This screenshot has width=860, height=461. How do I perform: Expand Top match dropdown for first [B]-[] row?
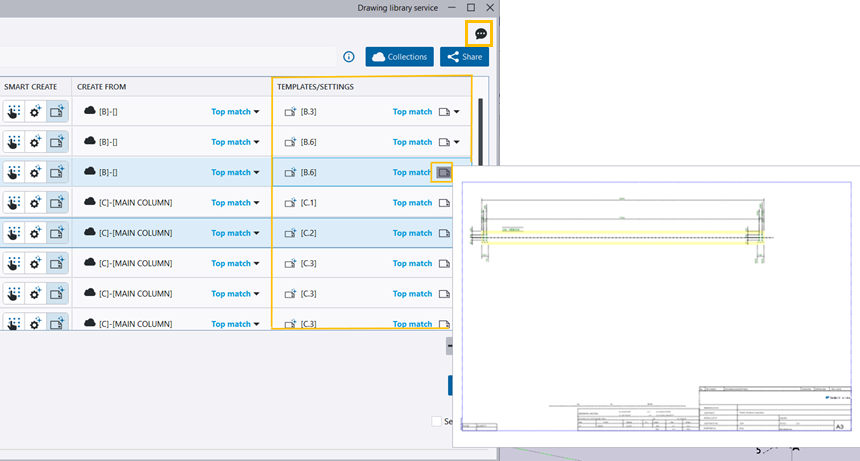(x=235, y=112)
